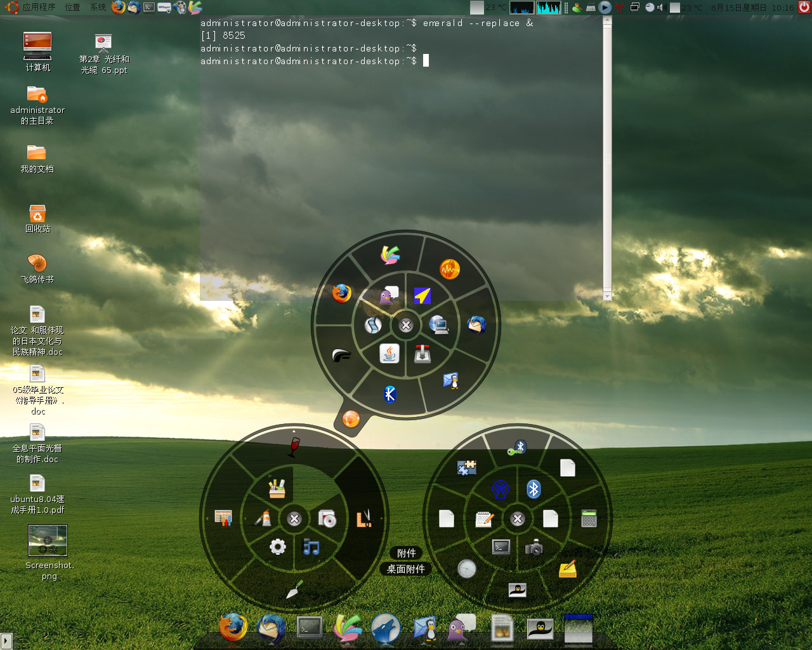Open the calculator in right pie menu

[x=589, y=518]
